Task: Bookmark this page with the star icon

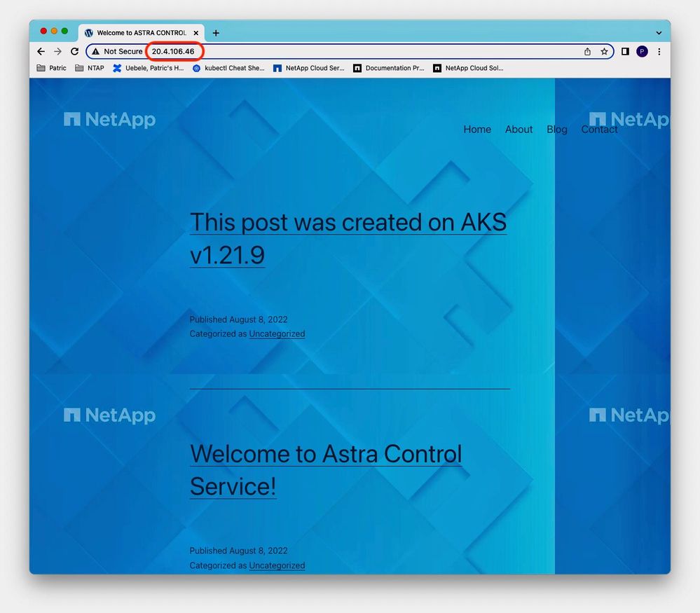Action: [604, 52]
